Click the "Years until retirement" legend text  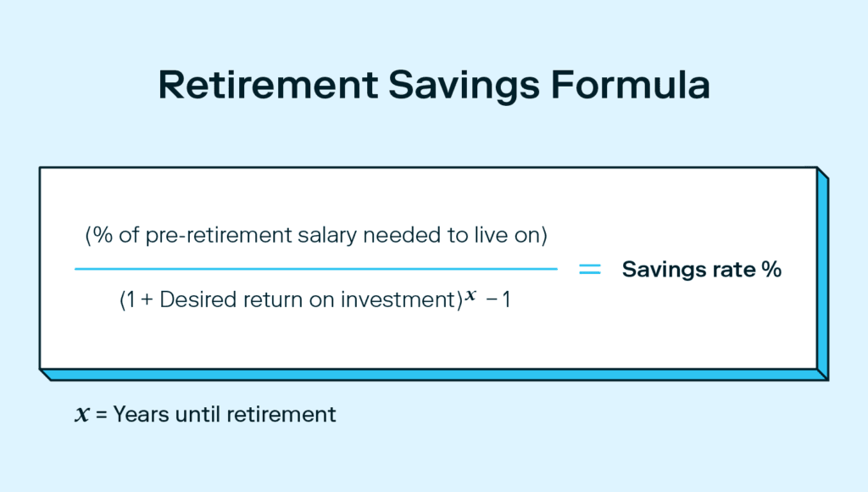[225, 415]
